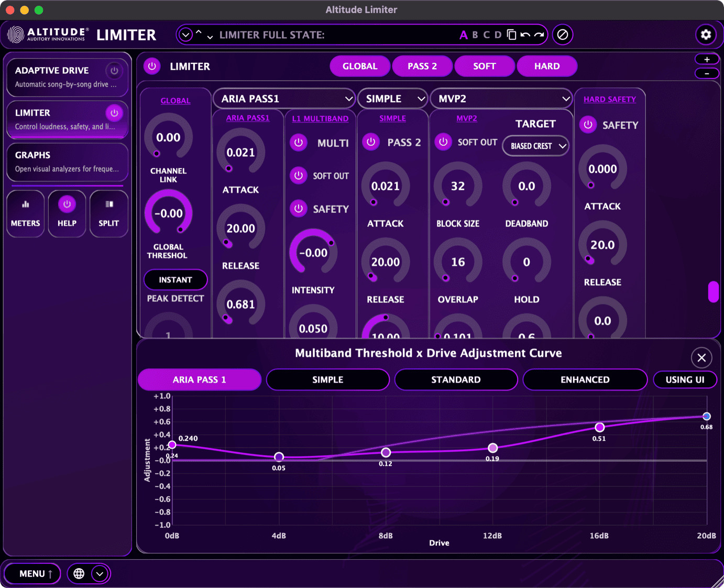Select the ENHANCED curve tab
724x588 pixels.
coord(585,379)
